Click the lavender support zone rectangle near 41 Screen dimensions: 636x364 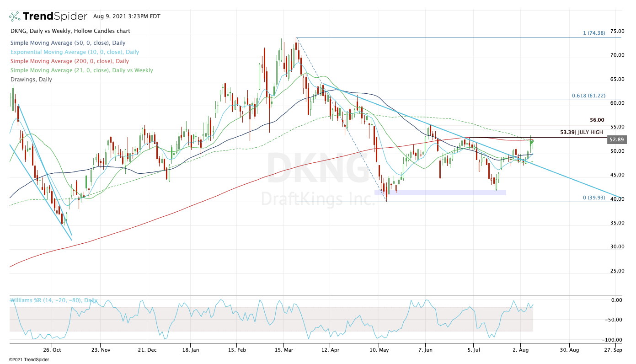440,193
